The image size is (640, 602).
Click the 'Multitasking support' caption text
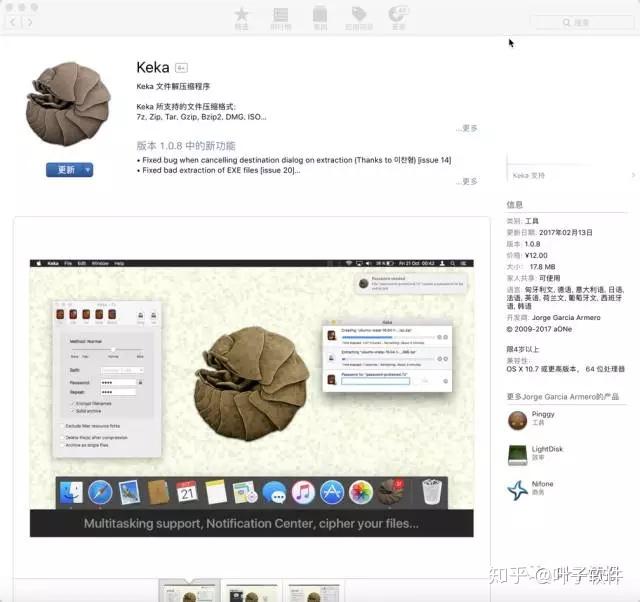tap(251, 524)
